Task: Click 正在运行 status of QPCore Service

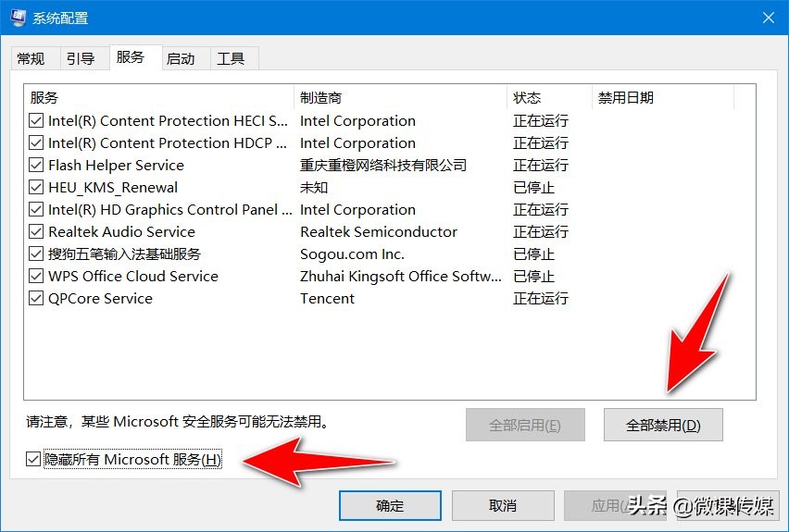Action: point(541,298)
